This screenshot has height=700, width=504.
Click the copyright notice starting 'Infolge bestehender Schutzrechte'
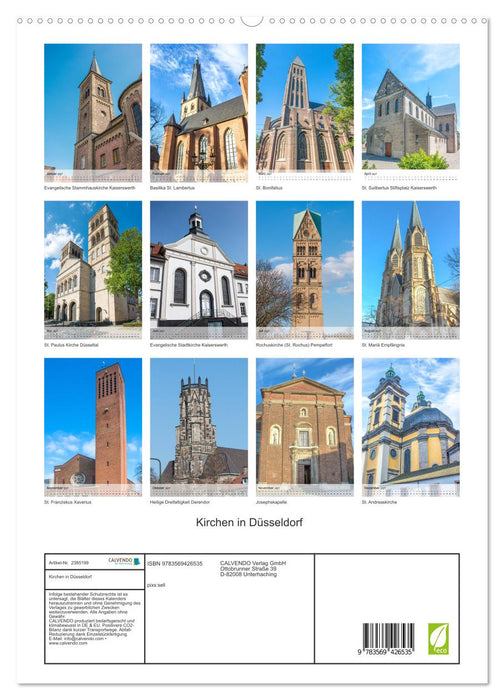click(x=95, y=604)
